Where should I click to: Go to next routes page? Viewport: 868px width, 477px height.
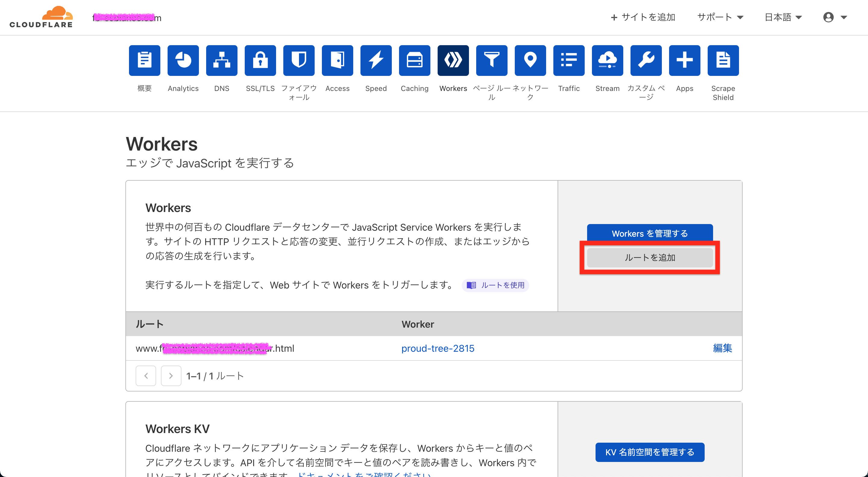click(171, 376)
